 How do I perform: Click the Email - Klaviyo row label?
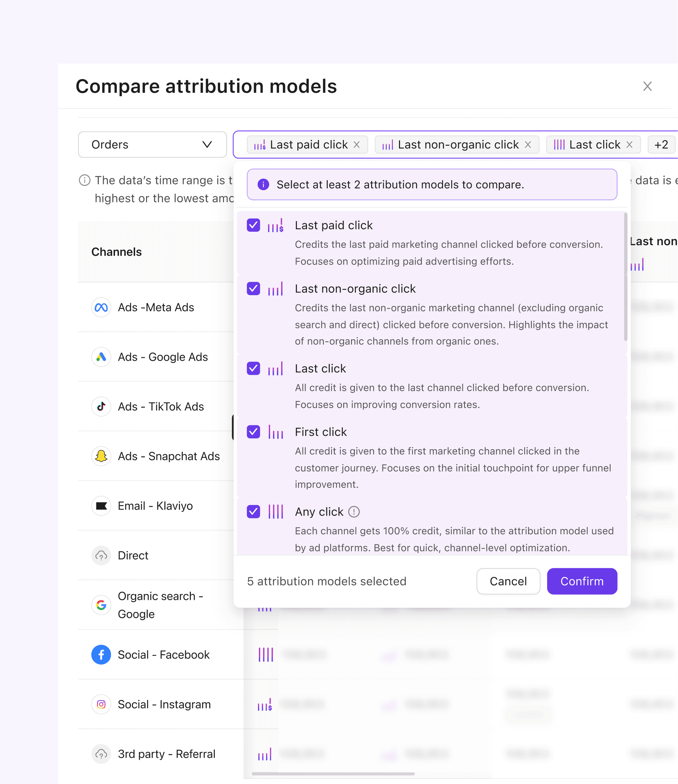tap(155, 505)
